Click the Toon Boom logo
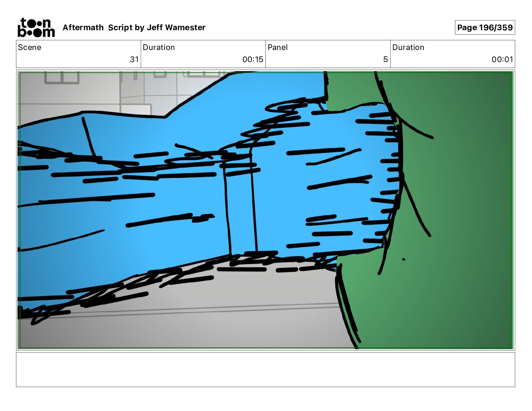Screen dimensions: 532x411 [x=36, y=28]
